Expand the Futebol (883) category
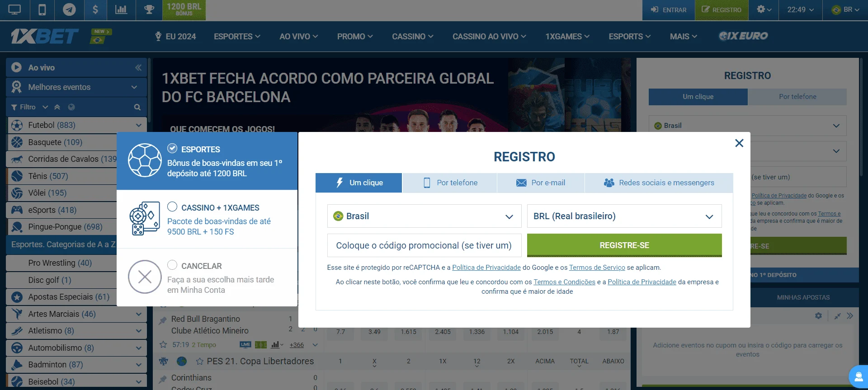This screenshot has height=390, width=868. [138, 125]
